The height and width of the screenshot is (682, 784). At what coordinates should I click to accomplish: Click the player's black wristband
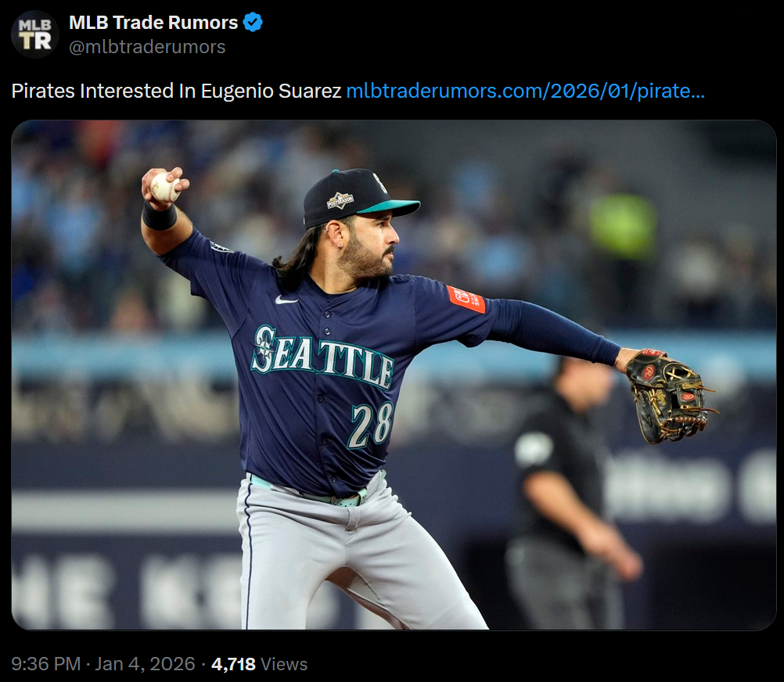coord(159,217)
